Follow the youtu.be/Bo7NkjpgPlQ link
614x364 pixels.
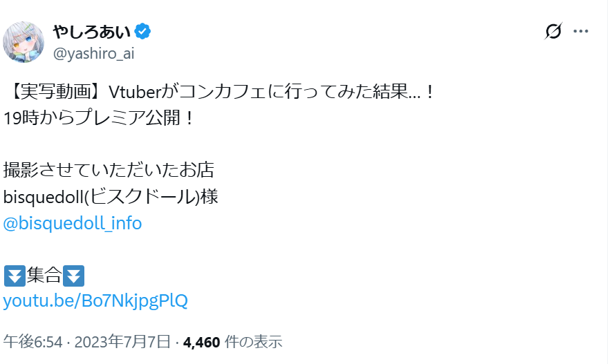click(x=95, y=300)
